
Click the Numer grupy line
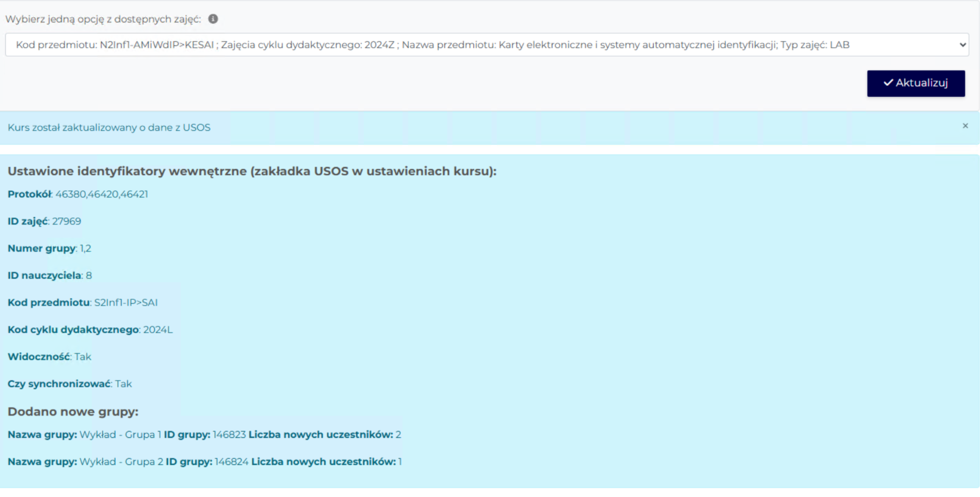(49, 248)
